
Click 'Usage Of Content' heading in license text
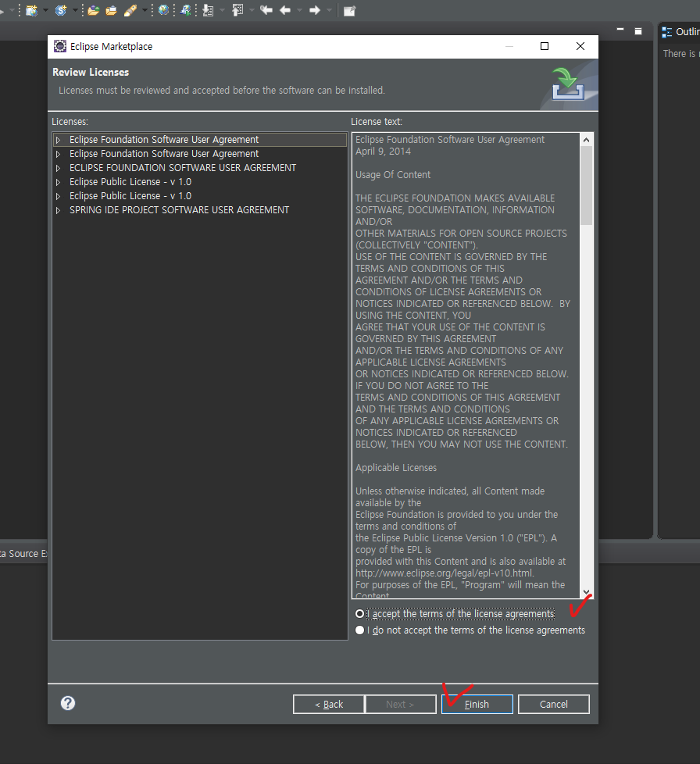(393, 175)
